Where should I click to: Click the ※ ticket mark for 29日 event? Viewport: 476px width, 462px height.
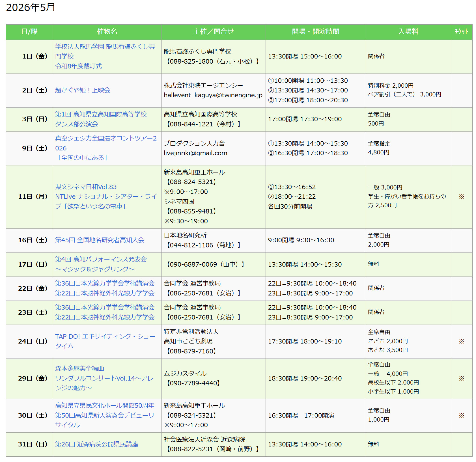(461, 378)
